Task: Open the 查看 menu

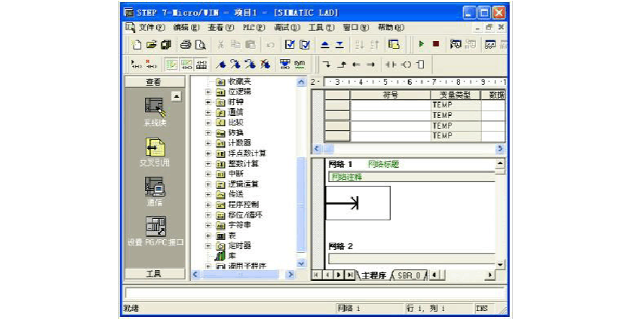Action: pos(221,27)
